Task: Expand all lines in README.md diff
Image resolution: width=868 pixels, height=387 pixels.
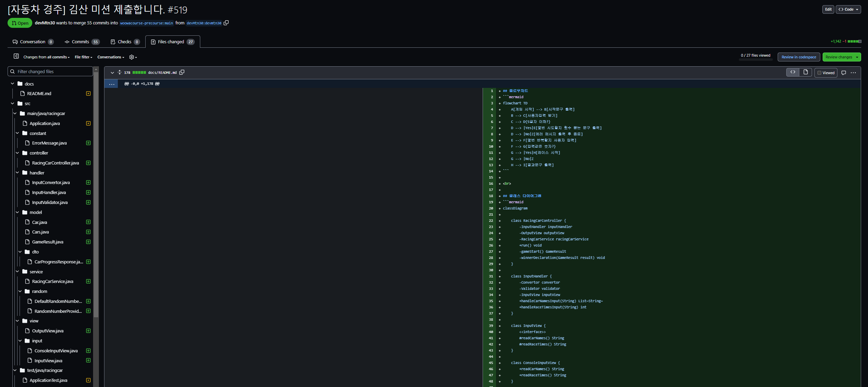Action: coord(120,72)
